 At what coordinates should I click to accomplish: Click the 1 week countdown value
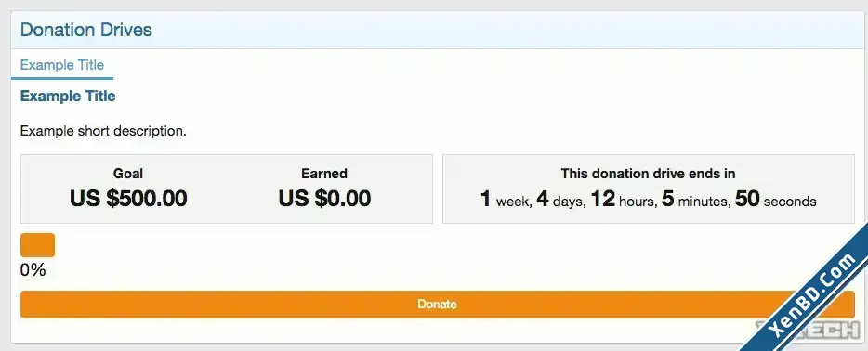point(506,200)
